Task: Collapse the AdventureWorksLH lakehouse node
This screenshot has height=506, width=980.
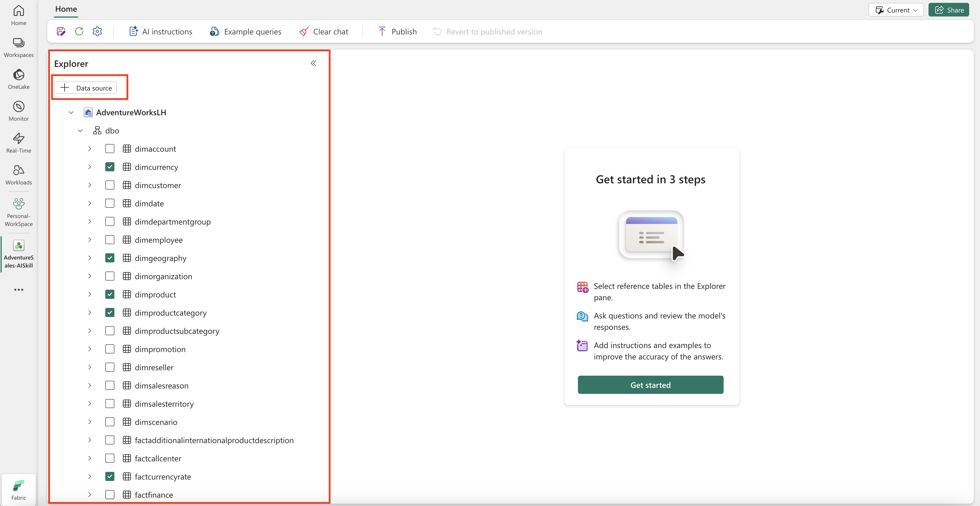Action: pos(71,112)
